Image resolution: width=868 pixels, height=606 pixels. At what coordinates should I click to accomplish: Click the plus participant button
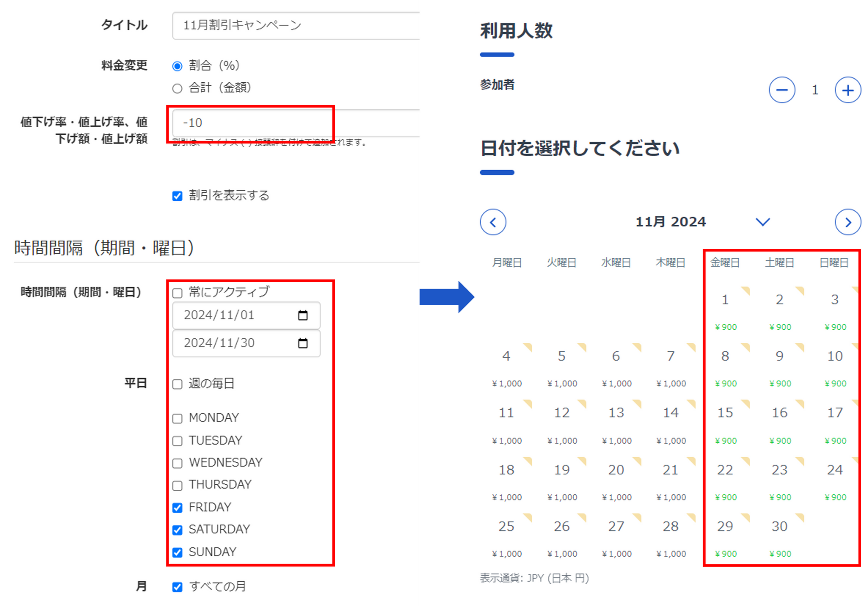coord(848,90)
